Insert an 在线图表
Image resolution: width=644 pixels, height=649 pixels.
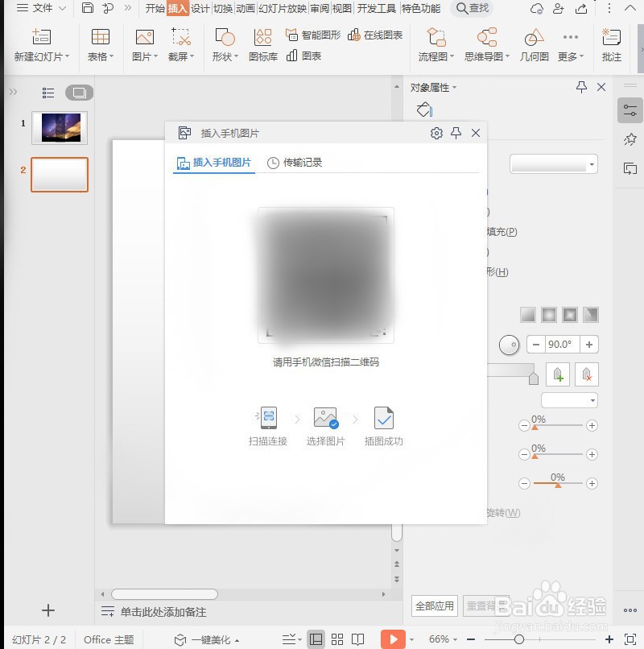(x=375, y=35)
